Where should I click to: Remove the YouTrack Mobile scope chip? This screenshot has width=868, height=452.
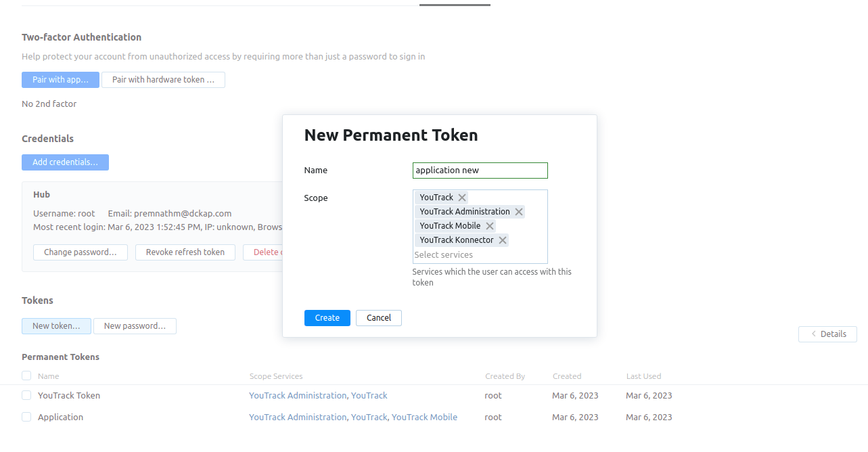pyautogui.click(x=489, y=225)
